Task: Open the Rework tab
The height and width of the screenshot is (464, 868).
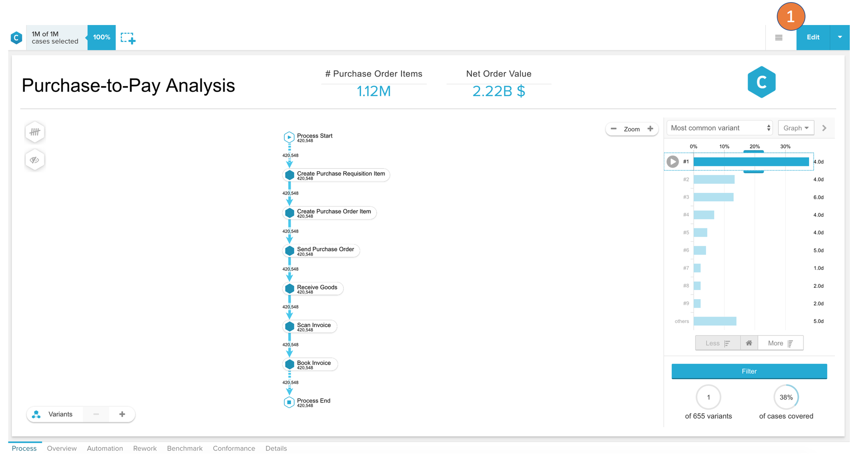Action: tap(145, 448)
